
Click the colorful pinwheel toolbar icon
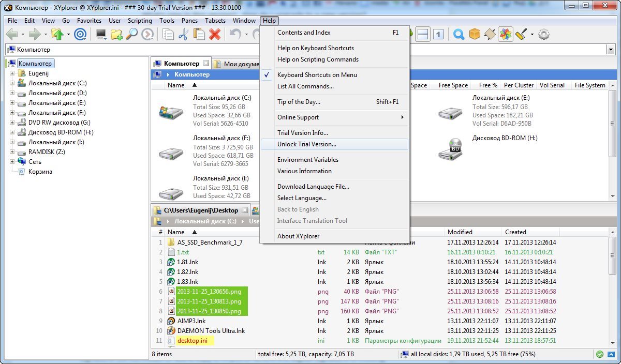coord(506,35)
